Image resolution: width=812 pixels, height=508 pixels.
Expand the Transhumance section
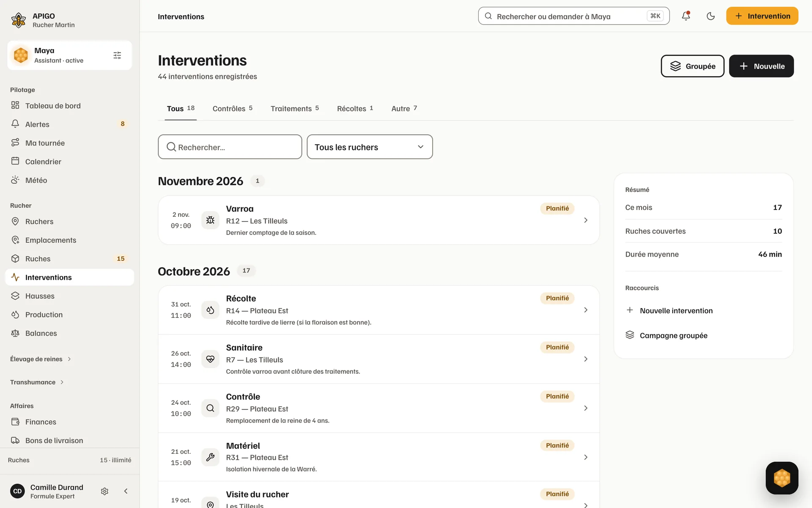[37, 382]
